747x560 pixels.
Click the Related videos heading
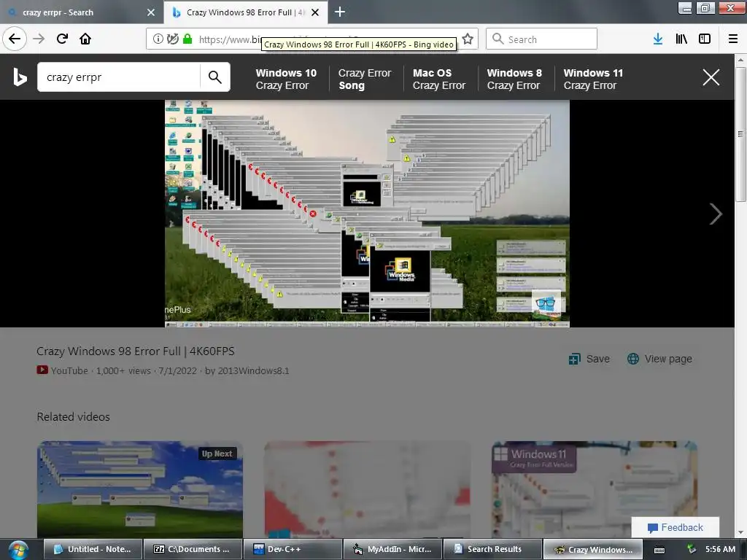pos(74,416)
